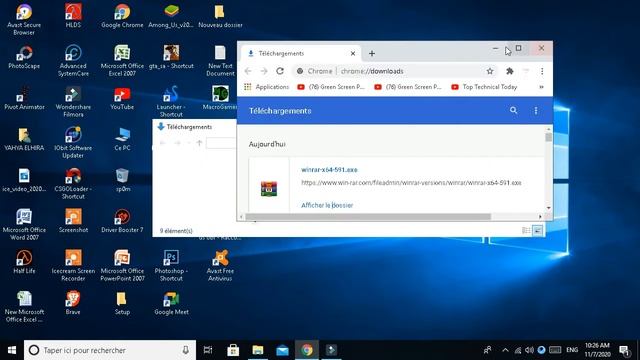Select the Pivot Animator desktop icon
This screenshot has width=640, height=360.
pos(24,98)
